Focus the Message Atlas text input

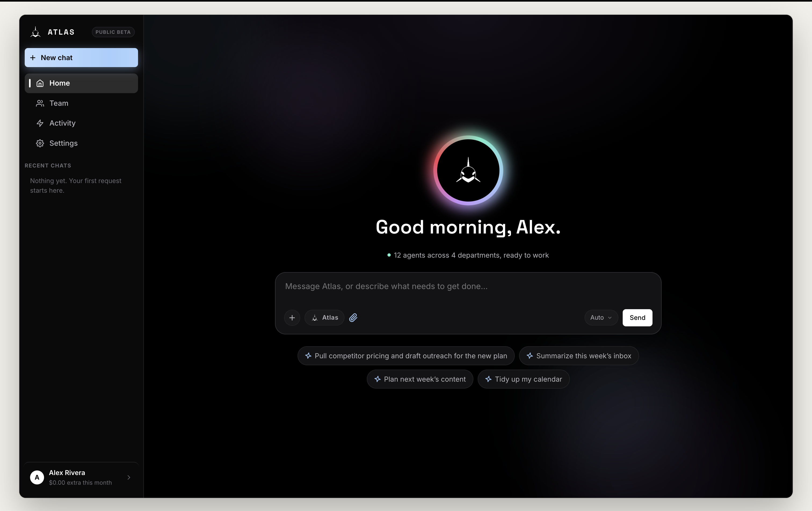point(468,287)
